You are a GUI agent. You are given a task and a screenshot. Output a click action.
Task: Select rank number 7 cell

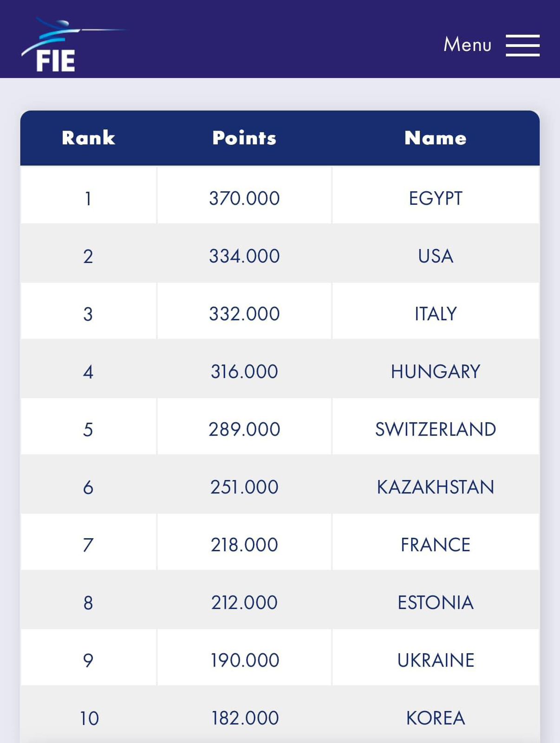[88, 545]
